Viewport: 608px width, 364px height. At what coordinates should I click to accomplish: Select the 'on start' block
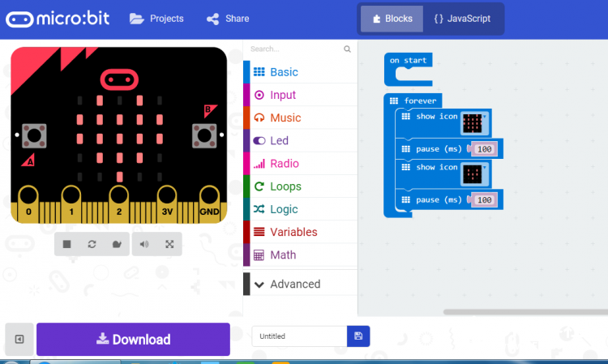coord(408,61)
